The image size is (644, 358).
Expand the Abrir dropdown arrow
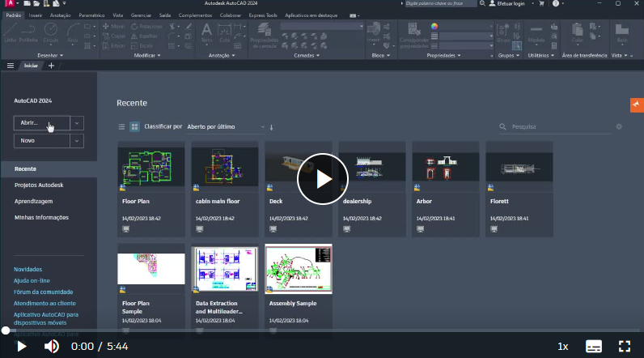tap(77, 123)
